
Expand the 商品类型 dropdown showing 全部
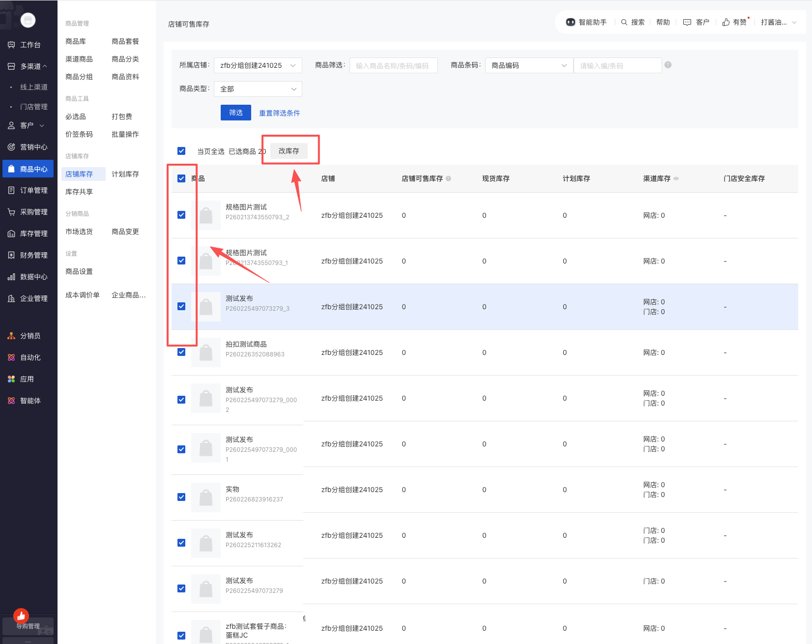pyautogui.click(x=258, y=89)
